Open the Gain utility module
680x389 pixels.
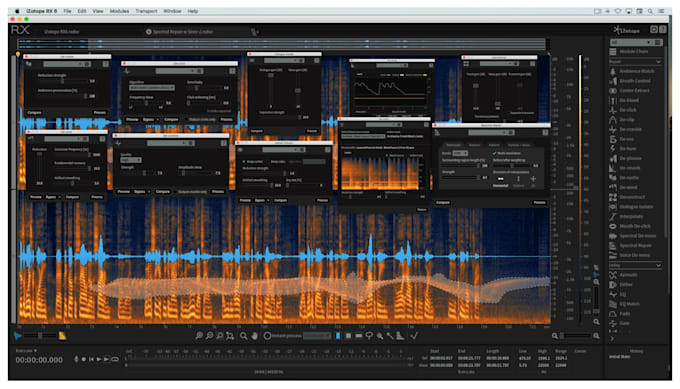point(620,324)
